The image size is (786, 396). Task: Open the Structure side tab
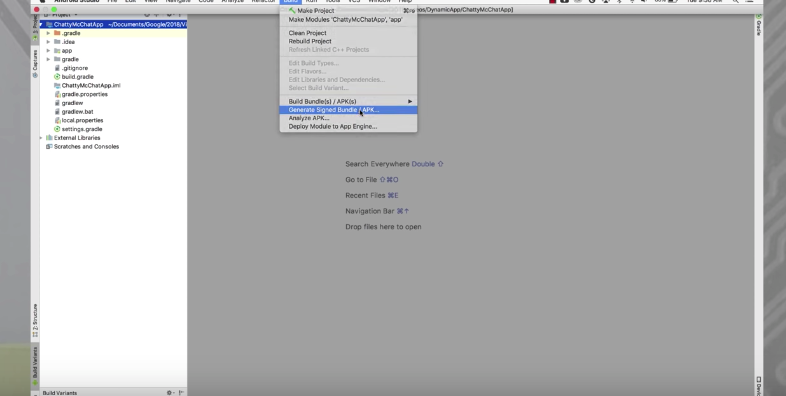click(35, 320)
